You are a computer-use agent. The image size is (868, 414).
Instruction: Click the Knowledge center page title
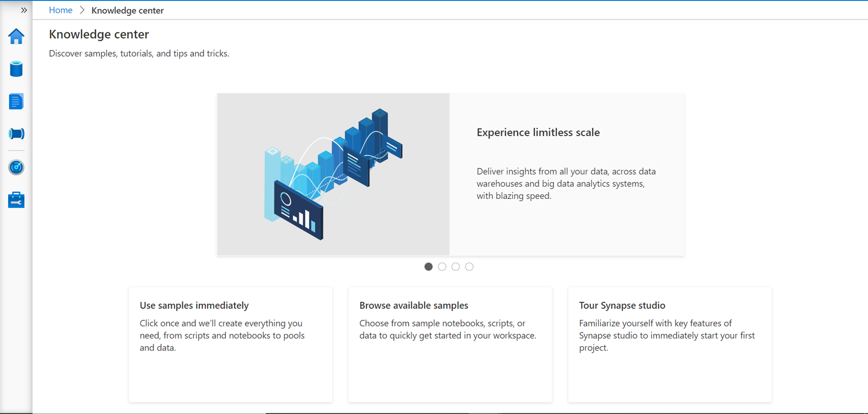pyautogui.click(x=99, y=34)
